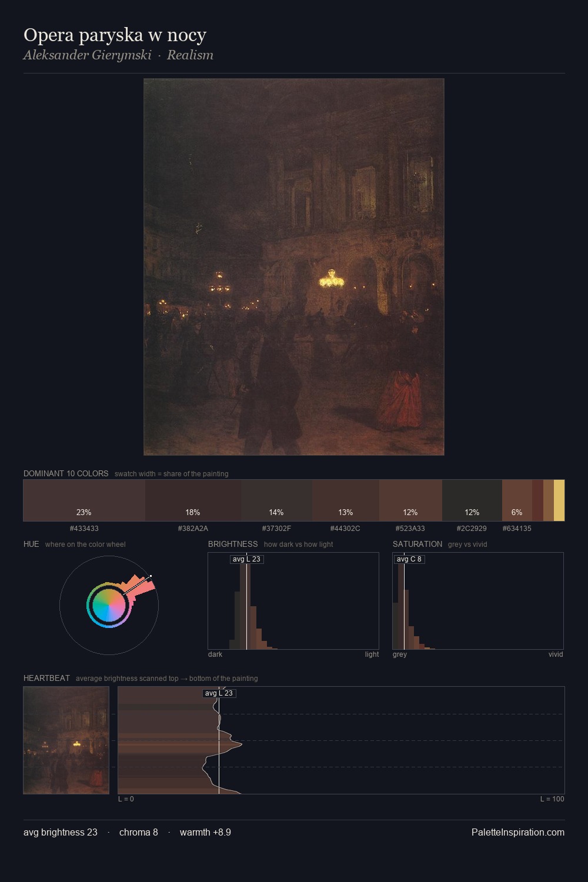Select the #37302F swatch showing 14%
The width and height of the screenshot is (588, 882).
tap(276, 500)
